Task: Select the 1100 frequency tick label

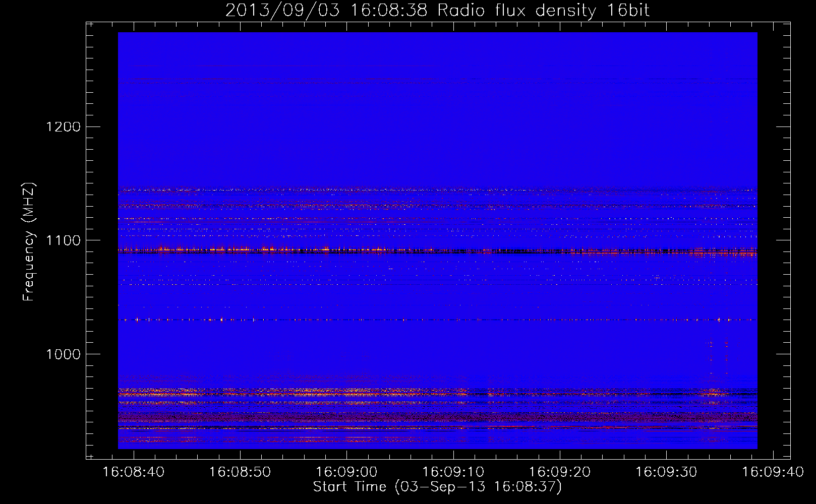Action: click(63, 240)
